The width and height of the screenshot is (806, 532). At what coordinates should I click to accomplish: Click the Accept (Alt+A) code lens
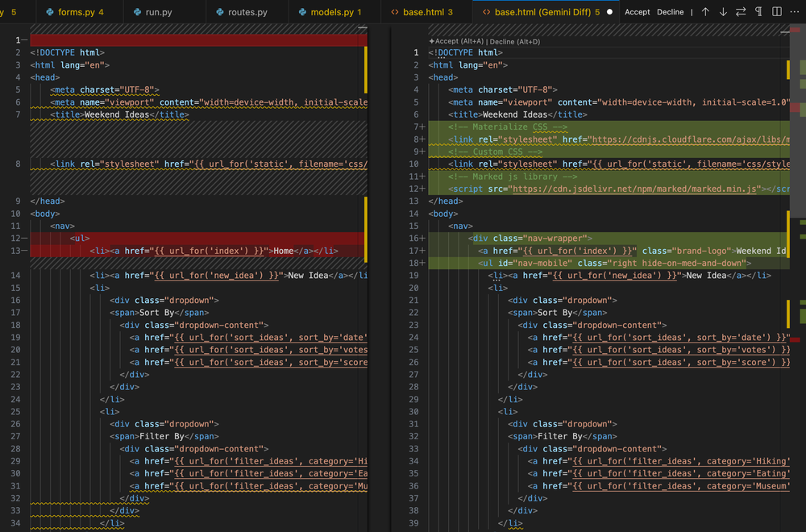[x=459, y=42]
